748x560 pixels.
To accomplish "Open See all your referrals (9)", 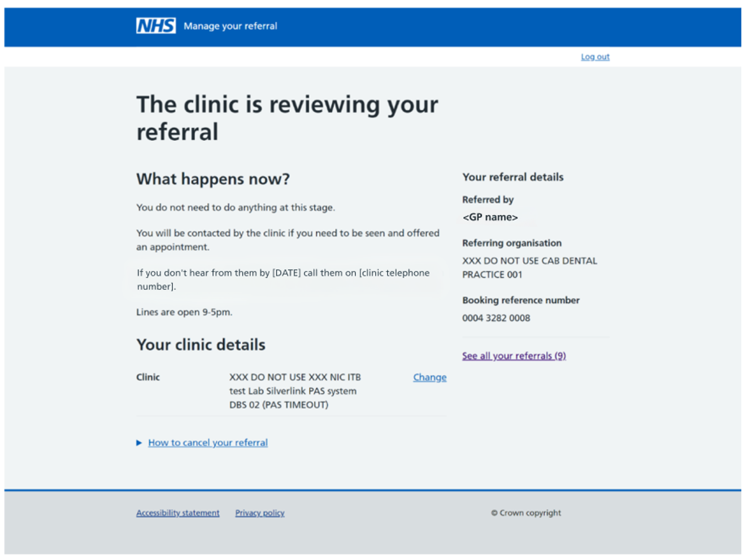I will click(x=514, y=356).
